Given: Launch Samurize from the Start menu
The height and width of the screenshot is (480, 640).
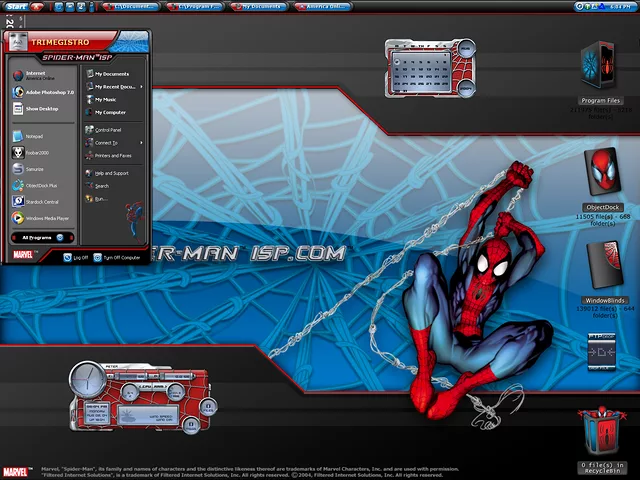Looking at the screenshot, I should pyautogui.click(x=36, y=169).
